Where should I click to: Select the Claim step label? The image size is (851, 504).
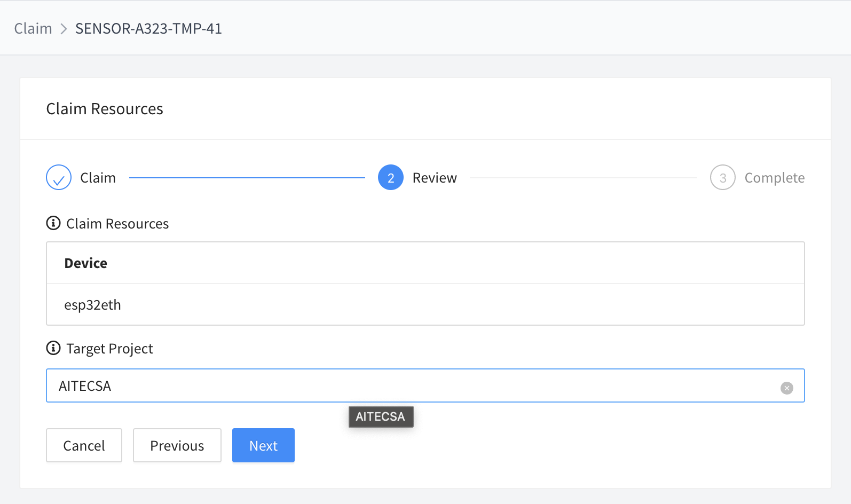point(98,178)
